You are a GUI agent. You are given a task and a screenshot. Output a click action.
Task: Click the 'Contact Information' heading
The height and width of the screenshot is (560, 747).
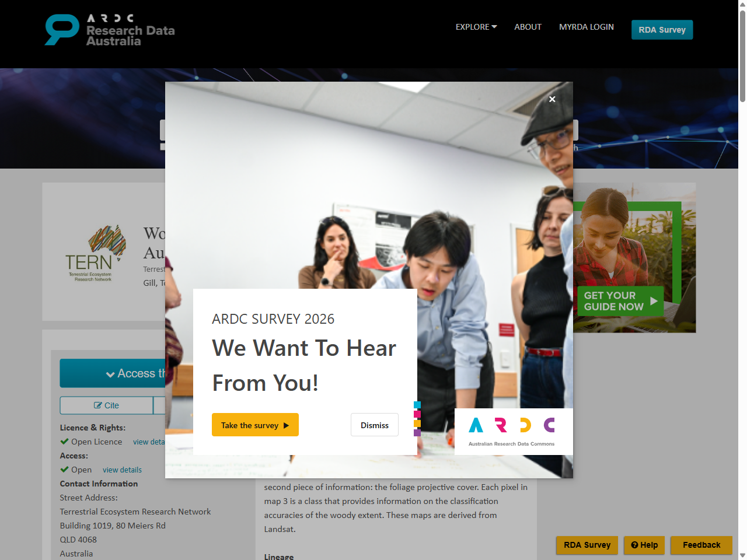tap(99, 484)
